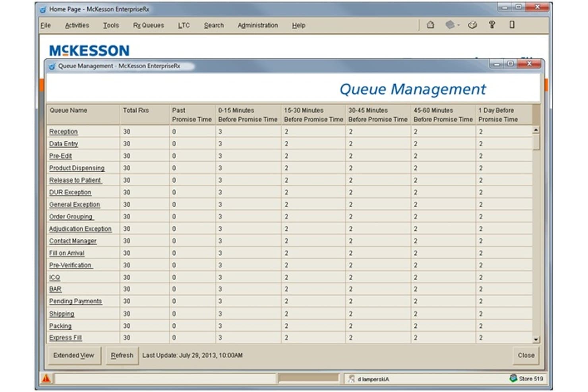Click the package box toolbar icon
Screen dimensions: 588x392
click(472, 25)
